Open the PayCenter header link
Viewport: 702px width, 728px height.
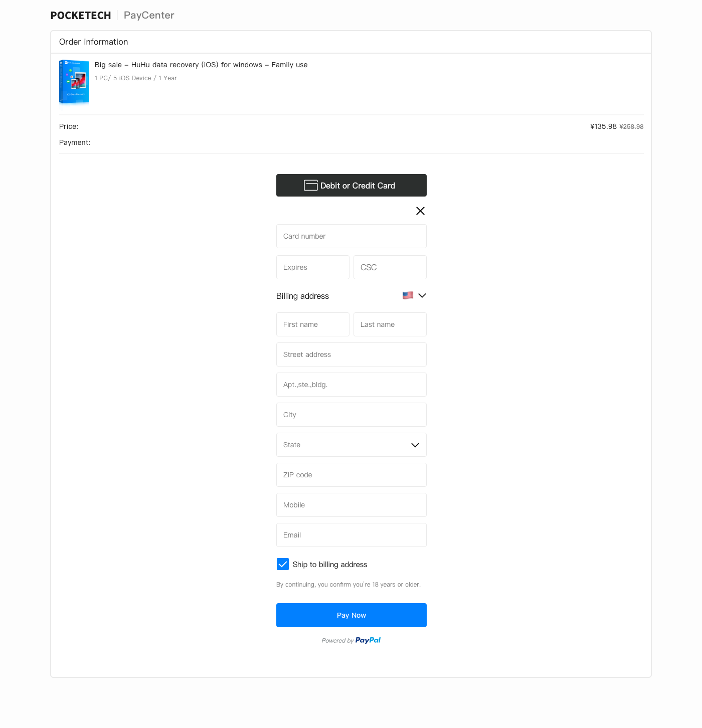pos(149,16)
